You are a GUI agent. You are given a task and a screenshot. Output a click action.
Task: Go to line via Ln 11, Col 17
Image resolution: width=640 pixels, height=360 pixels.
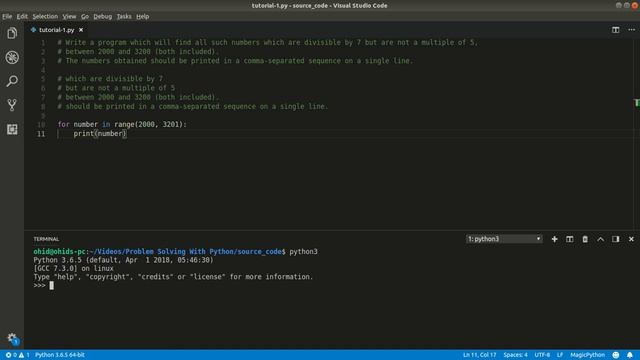pos(480,355)
